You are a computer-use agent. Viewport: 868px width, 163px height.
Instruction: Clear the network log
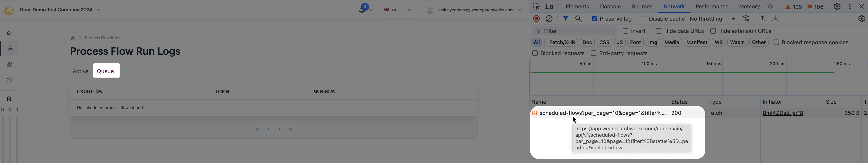549,19
